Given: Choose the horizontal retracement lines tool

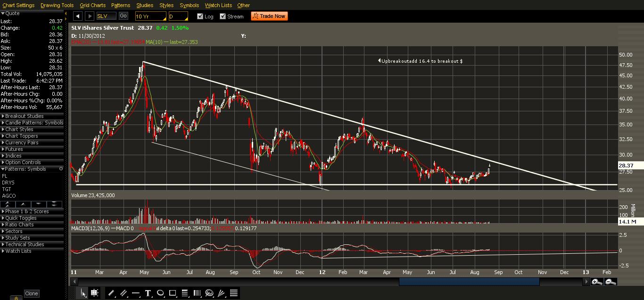Looking at the screenshot, I should pyautogui.click(x=185, y=293).
